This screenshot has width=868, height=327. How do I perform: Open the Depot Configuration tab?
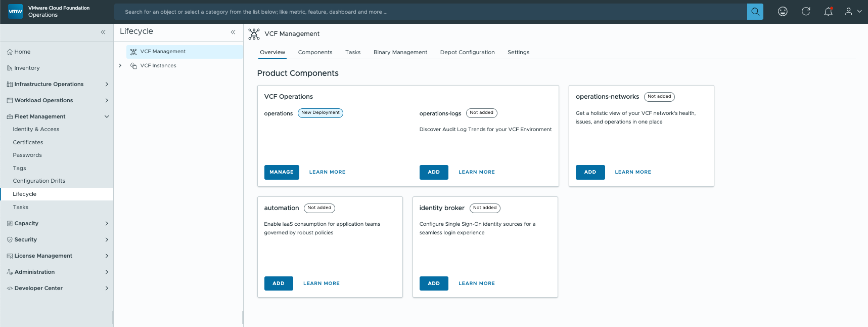pos(467,52)
